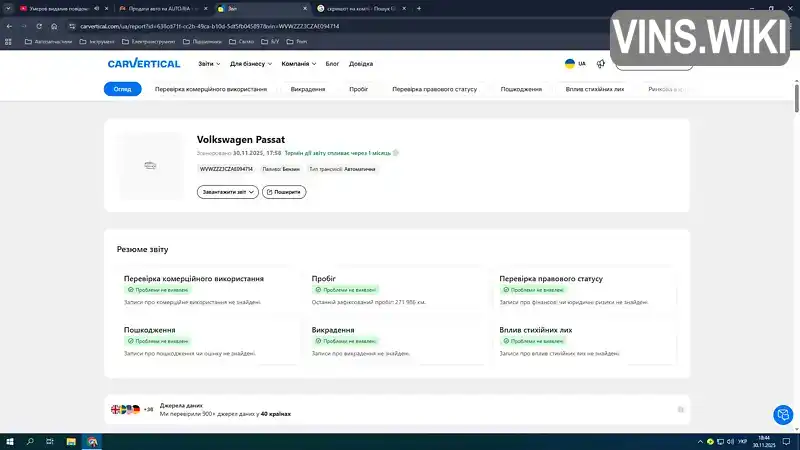Click the browser address bar URL
The height and width of the screenshot is (450, 800).
tap(210, 26)
